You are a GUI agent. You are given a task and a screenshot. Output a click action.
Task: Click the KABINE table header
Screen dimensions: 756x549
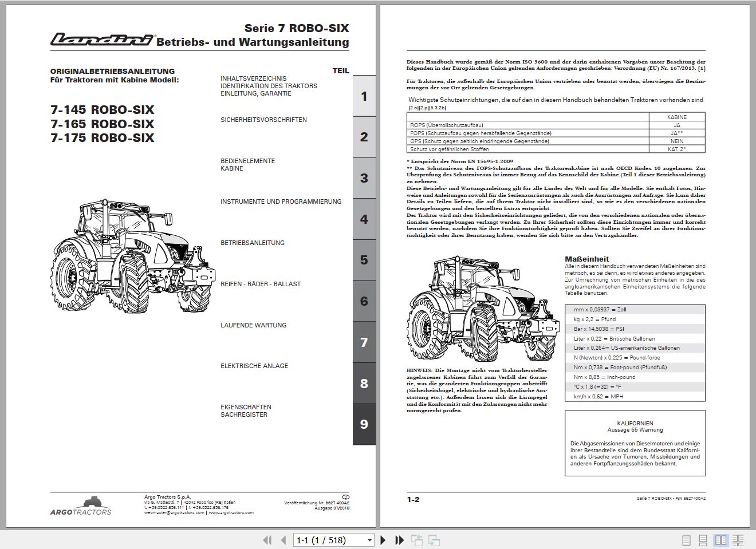[x=677, y=117]
